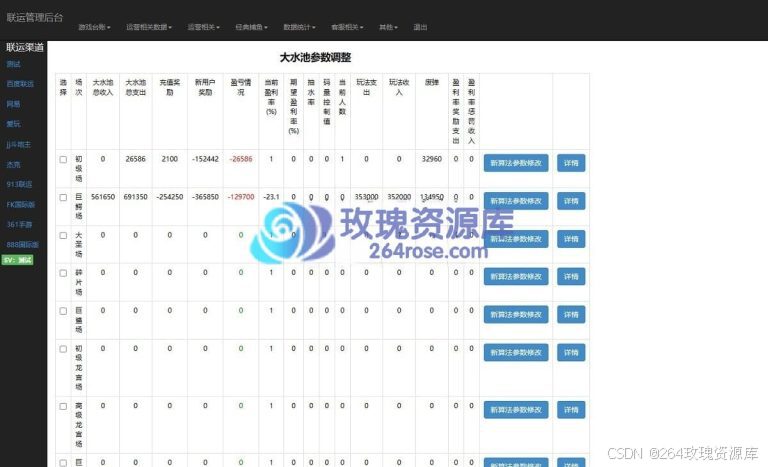
Task: Open the 运营相关 navbar dropdown
Action: coord(203,27)
